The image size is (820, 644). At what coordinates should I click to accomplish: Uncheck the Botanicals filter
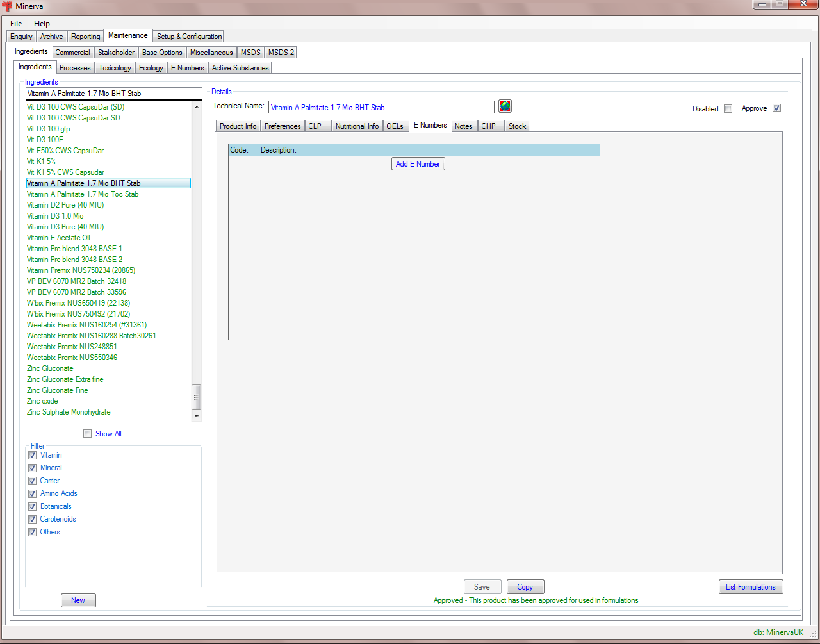click(33, 506)
